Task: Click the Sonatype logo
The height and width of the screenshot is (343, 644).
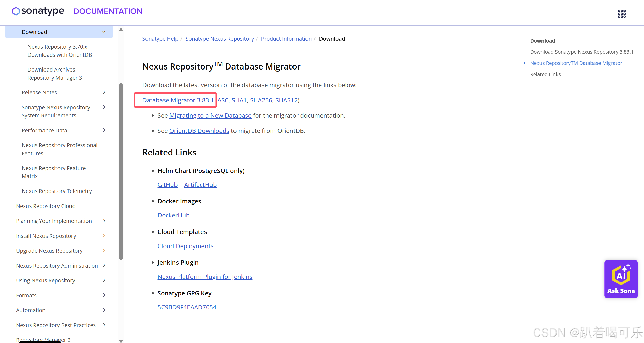Action: [x=38, y=11]
